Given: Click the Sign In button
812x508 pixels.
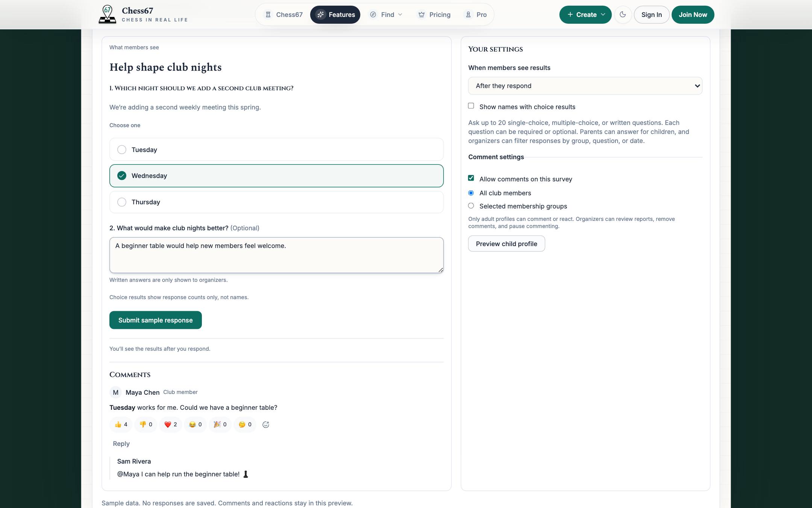Looking at the screenshot, I should tap(651, 15).
